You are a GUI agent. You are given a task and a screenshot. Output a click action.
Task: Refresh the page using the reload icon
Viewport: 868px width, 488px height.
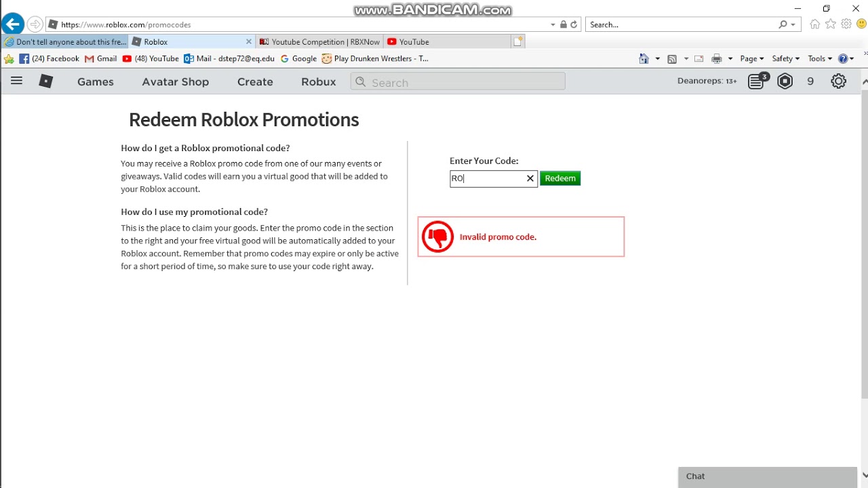(574, 24)
